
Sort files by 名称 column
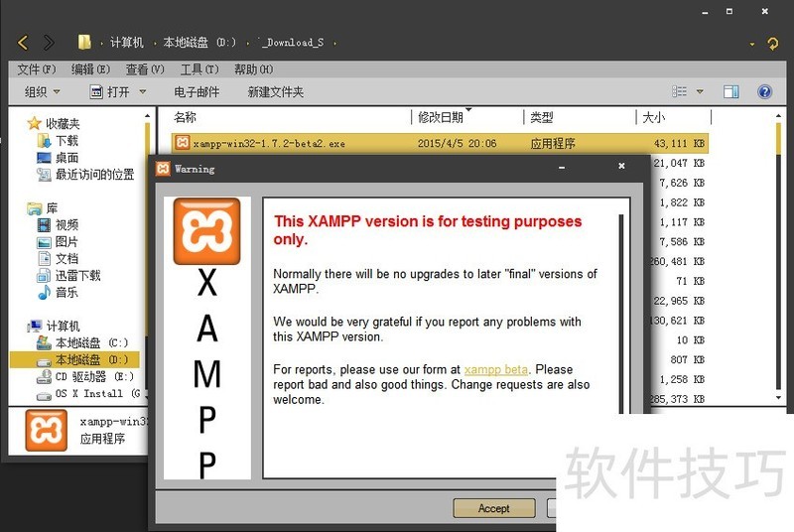pyautogui.click(x=185, y=117)
